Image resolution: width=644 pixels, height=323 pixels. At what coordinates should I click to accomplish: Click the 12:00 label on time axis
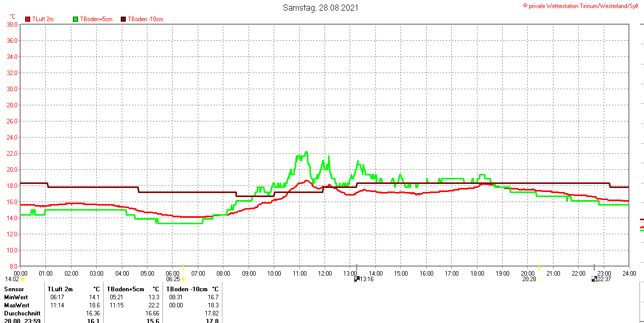(x=325, y=274)
